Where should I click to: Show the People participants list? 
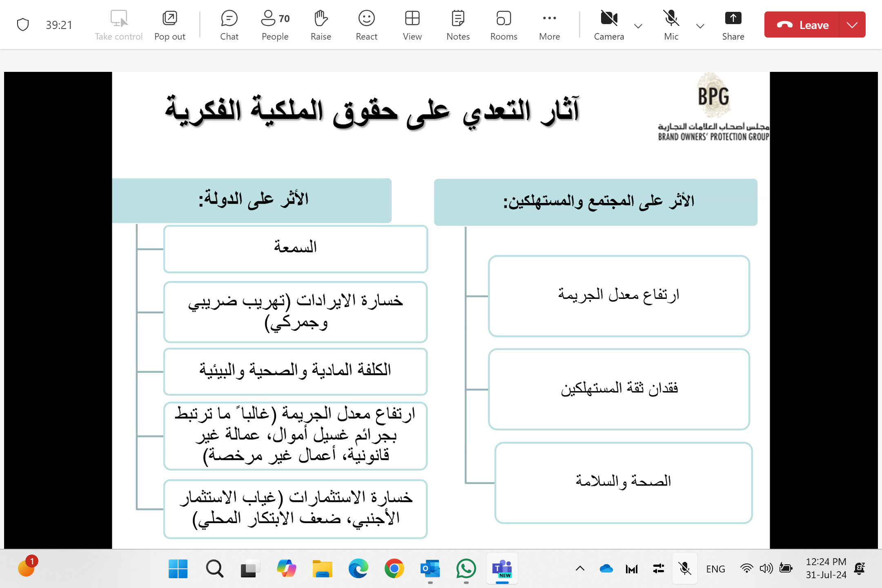pyautogui.click(x=275, y=25)
